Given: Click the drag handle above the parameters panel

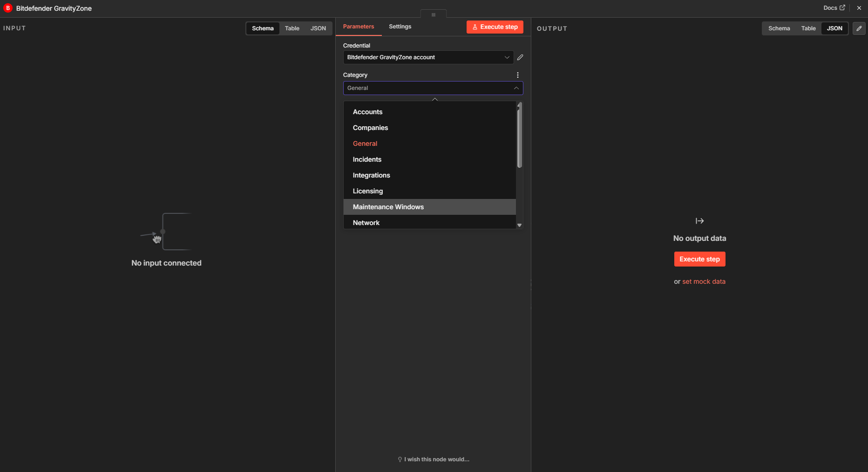Looking at the screenshot, I should (x=433, y=14).
